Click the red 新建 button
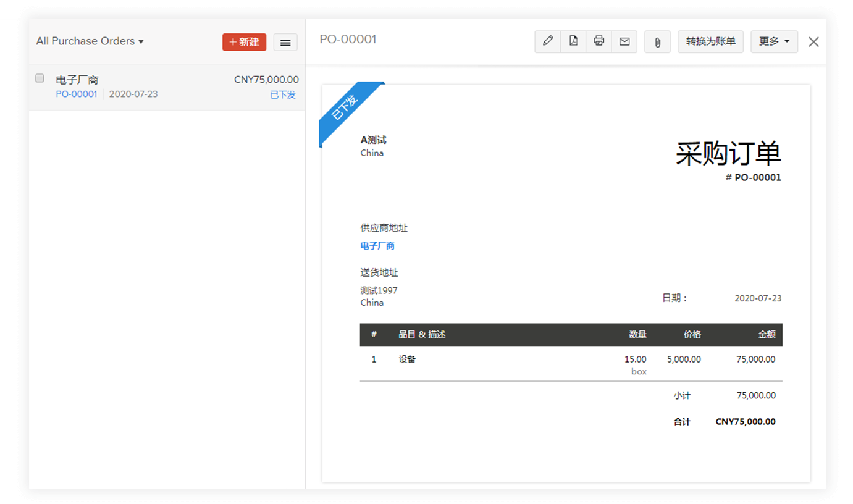Screen dimensions: 853x504 244,42
